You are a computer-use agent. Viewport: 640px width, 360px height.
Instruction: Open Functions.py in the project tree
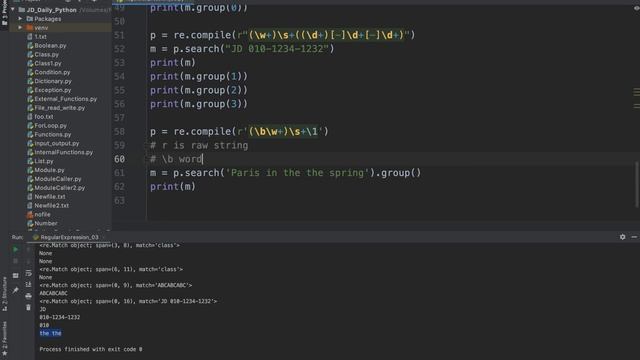coord(53,134)
